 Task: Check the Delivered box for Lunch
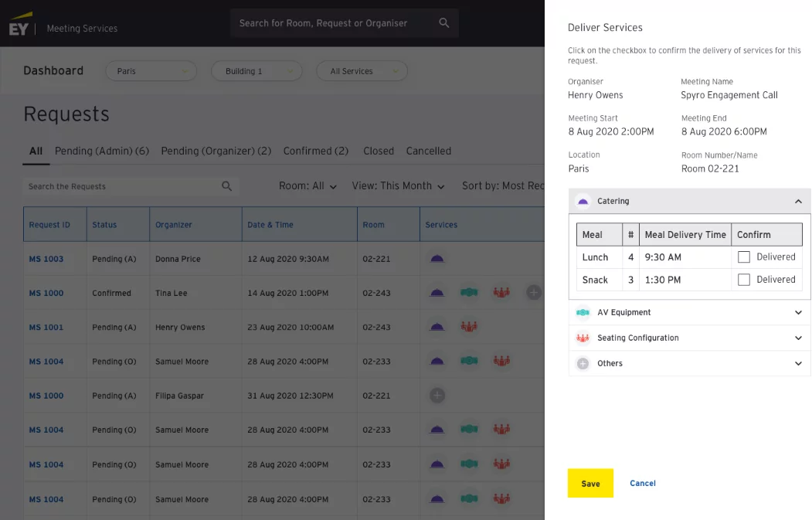[744, 257]
